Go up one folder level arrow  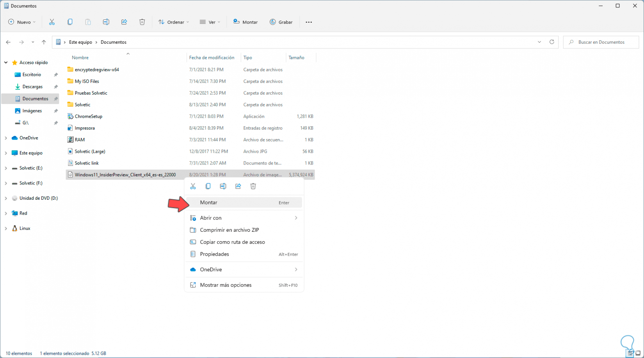click(x=44, y=42)
